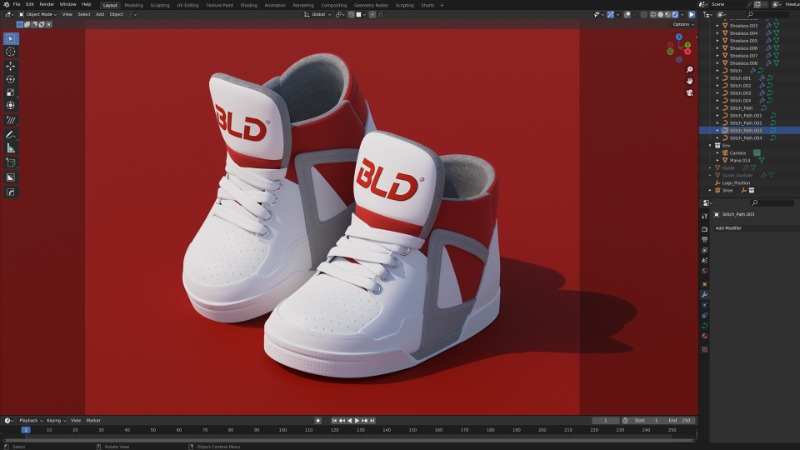The width and height of the screenshot is (800, 450).
Task: Open the Render menu
Action: tap(46, 4)
